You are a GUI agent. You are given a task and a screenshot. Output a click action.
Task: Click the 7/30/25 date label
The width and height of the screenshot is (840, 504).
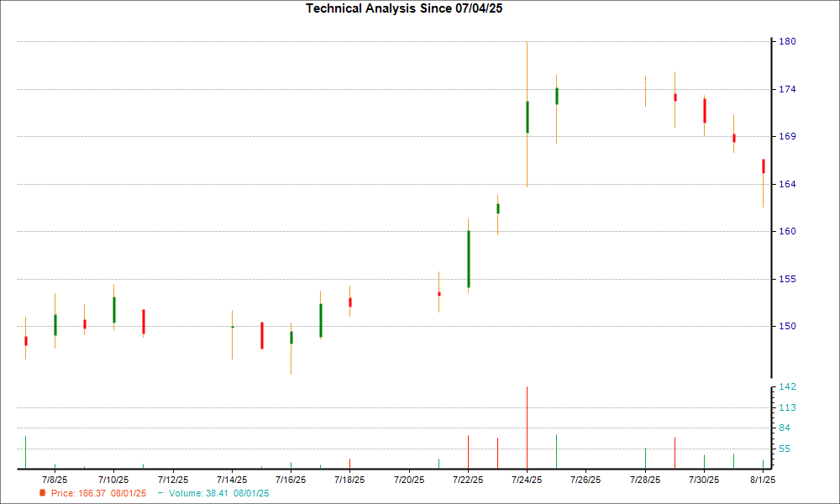click(704, 480)
